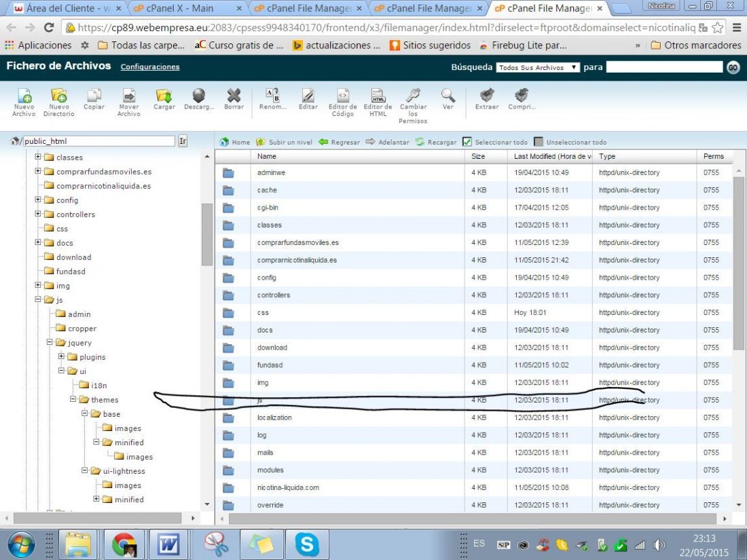Screen dimensions: 747x560
Task: Click the Descargar toolbar icon
Action: pyautogui.click(x=199, y=96)
